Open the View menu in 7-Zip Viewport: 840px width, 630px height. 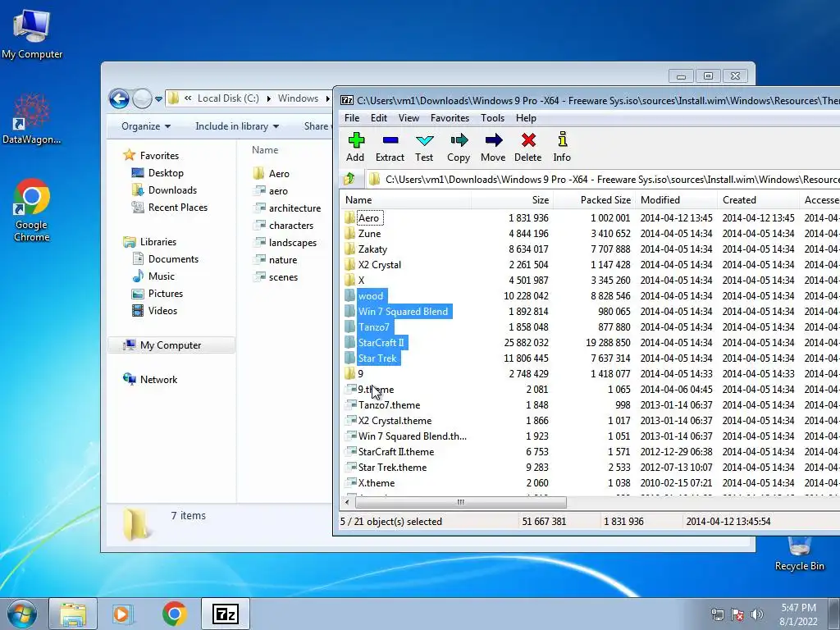click(x=409, y=118)
